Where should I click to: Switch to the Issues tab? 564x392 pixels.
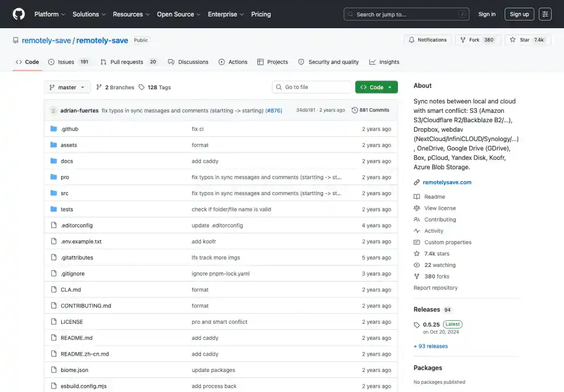tap(68, 62)
